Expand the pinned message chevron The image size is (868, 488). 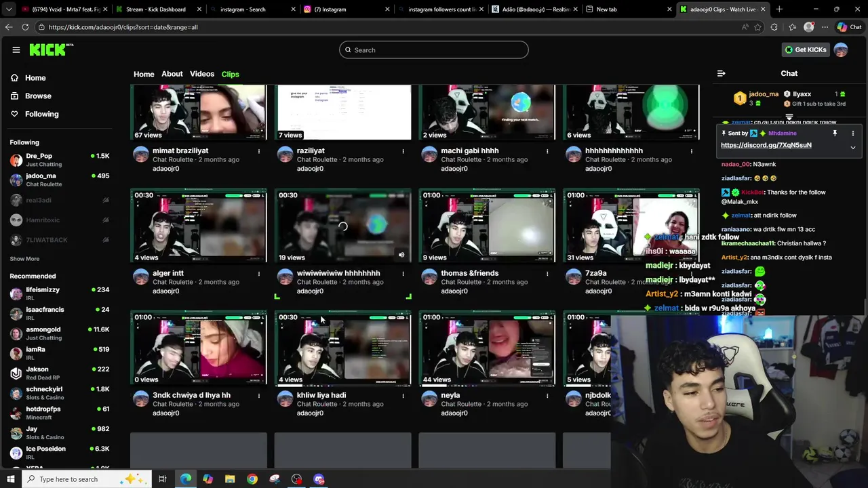point(853,147)
